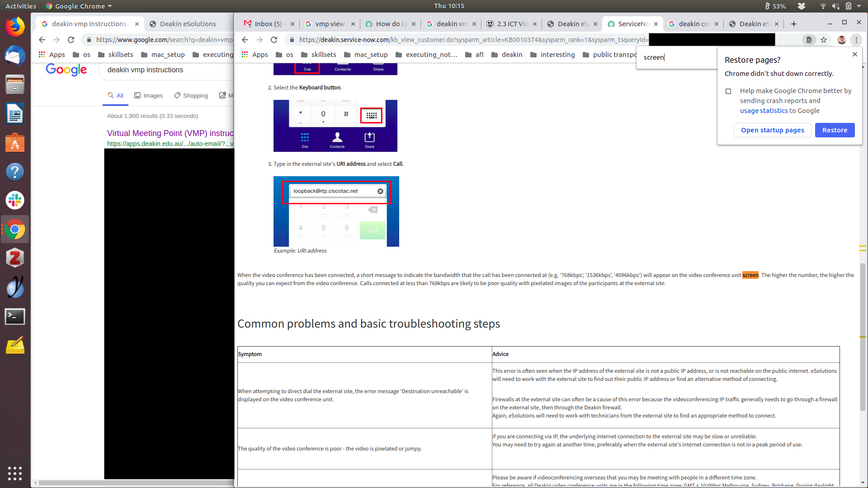The height and width of the screenshot is (488, 868).
Task: Open Thunderbird mail from dock
Action: [15, 56]
